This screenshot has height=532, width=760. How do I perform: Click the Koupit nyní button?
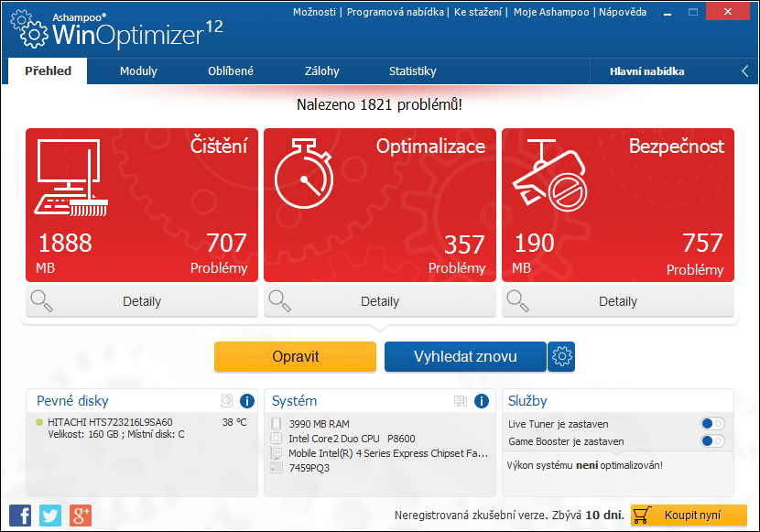689,515
